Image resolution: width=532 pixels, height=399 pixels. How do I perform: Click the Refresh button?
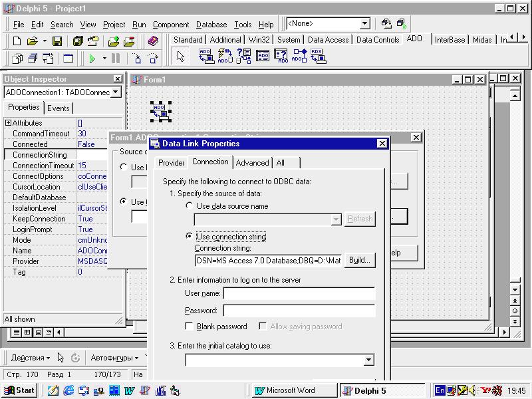coord(360,219)
